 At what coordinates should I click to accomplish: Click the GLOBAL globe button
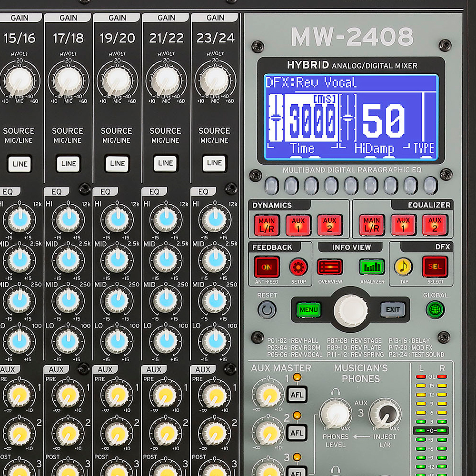435,310
